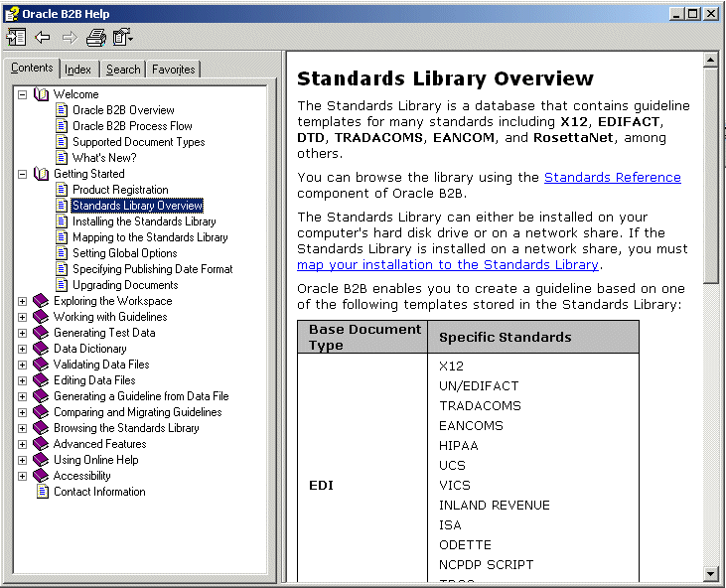Click the ODETTE table entry
The width and height of the screenshot is (726, 588).
coord(465,545)
